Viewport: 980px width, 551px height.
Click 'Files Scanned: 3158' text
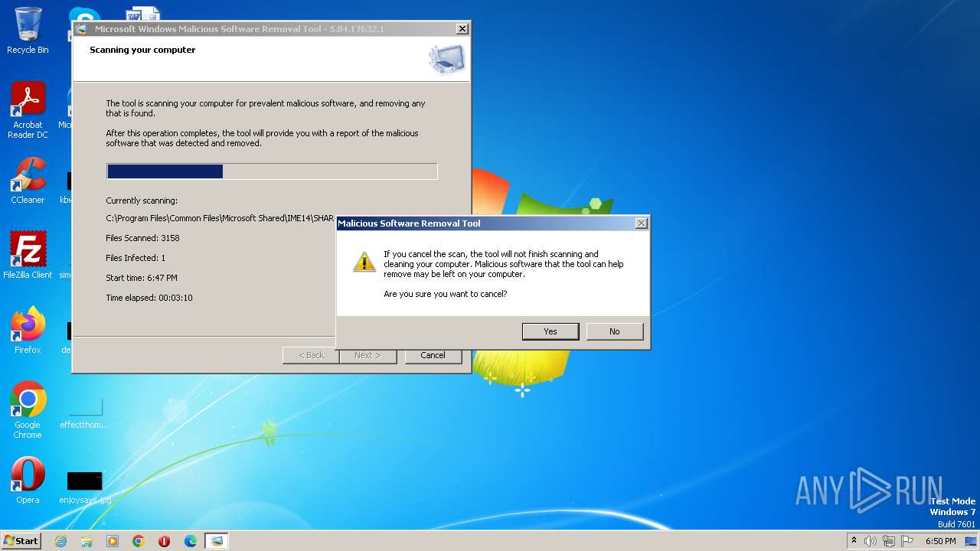pos(142,238)
